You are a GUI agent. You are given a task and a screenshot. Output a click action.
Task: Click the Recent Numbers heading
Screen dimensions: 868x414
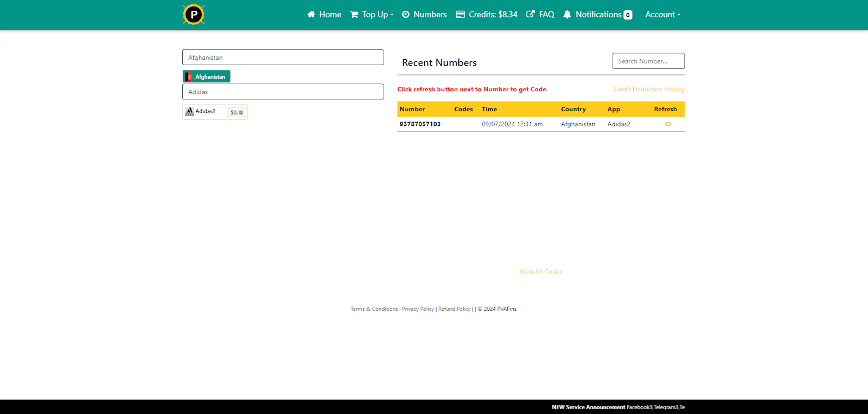439,63
